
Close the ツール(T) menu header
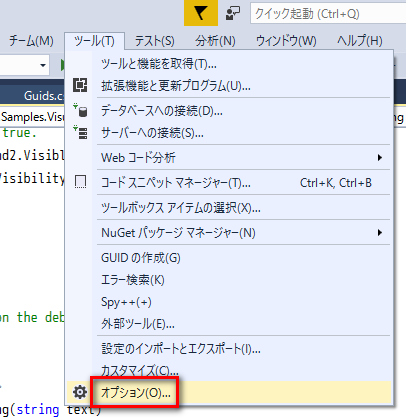pos(94,41)
